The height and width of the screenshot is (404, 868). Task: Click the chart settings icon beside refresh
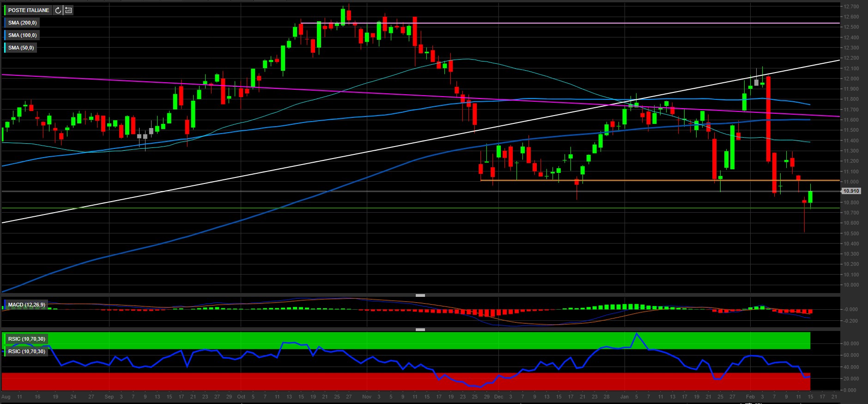[x=68, y=10]
